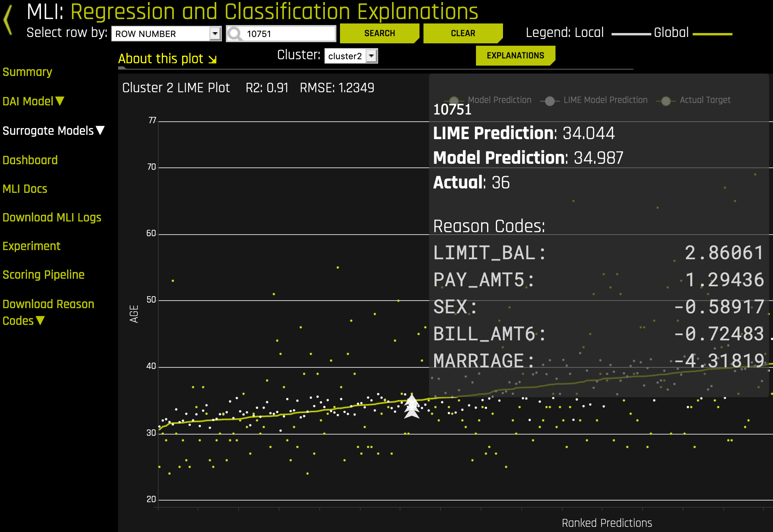Image resolution: width=773 pixels, height=532 pixels.
Task: Open the EXPLANATIONS button
Action: (515, 56)
